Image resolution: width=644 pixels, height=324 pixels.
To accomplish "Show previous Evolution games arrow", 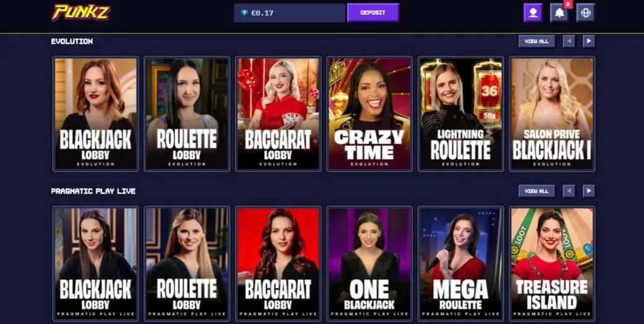I will (x=569, y=41).
